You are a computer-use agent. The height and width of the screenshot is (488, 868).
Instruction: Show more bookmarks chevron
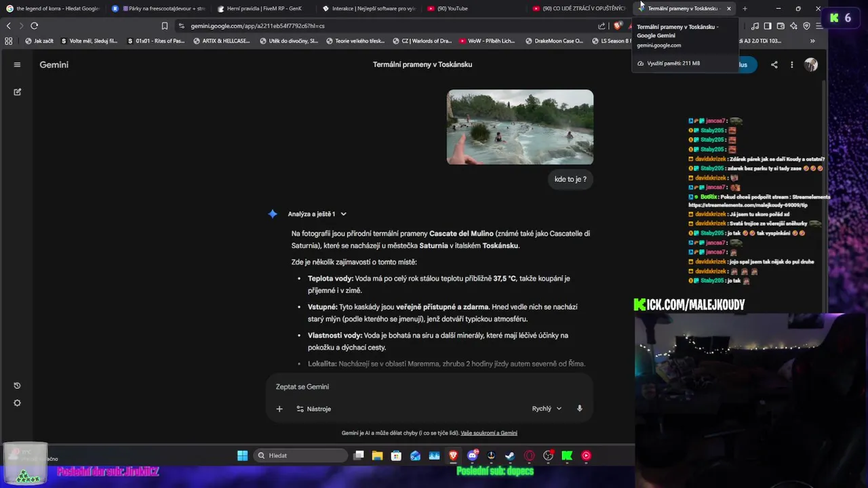point(812,41)
